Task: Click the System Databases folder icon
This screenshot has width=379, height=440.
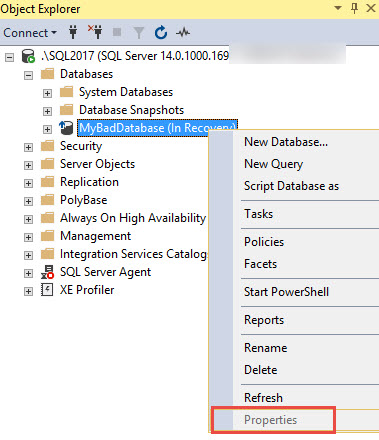Action: pyautogui.click(x=66, y=92)
